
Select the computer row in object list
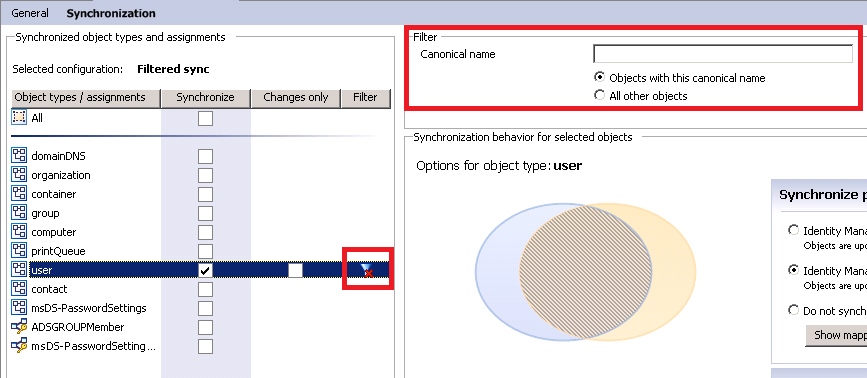coord(201,232)
